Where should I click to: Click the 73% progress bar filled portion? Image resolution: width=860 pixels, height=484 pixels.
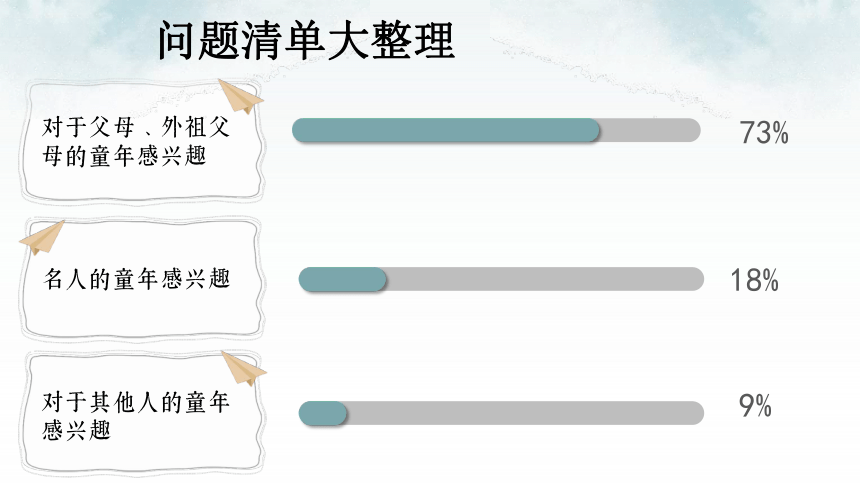click(x=445, y=131)
